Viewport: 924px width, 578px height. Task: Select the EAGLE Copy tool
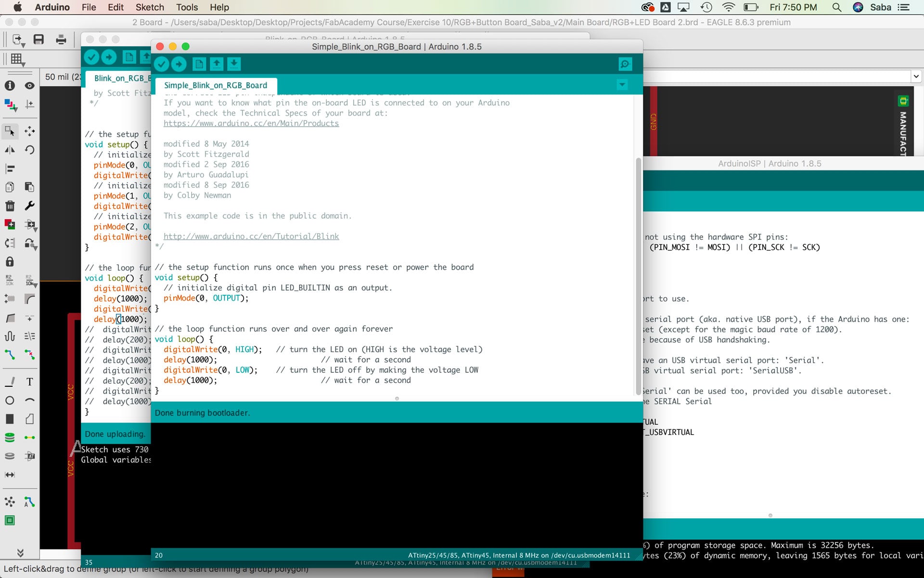pyautogui.click(x=10, y=187)
